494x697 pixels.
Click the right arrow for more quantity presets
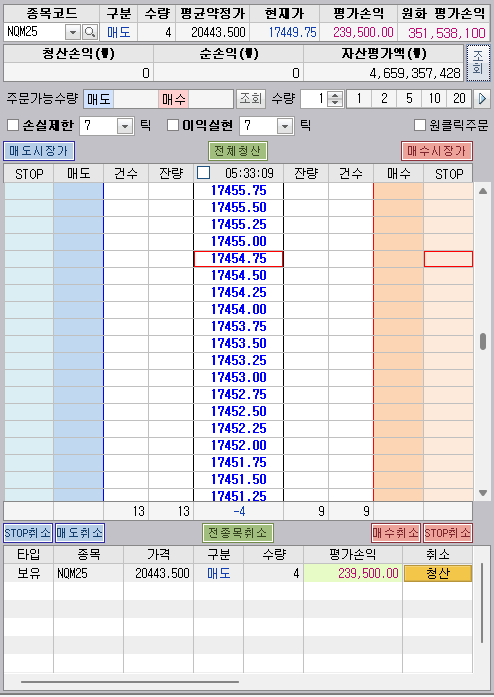coord(482,98)
